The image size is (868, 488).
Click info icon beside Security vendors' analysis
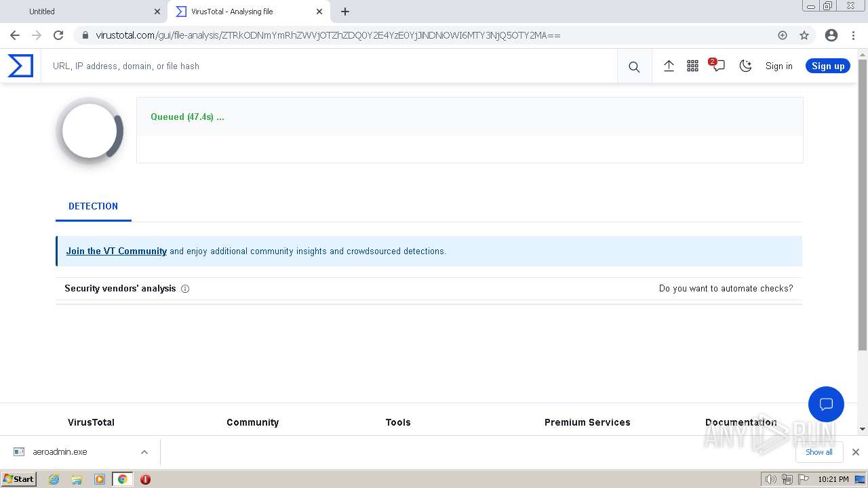tap(185, 289)
